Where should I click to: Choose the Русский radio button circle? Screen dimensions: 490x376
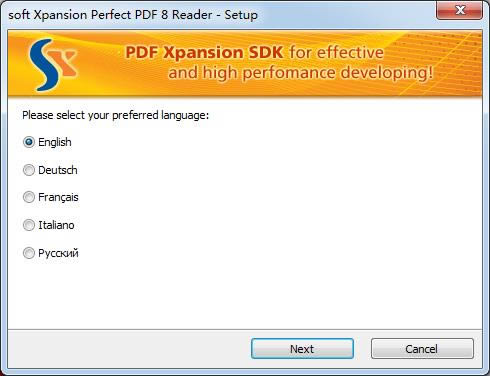pos(29,253)
